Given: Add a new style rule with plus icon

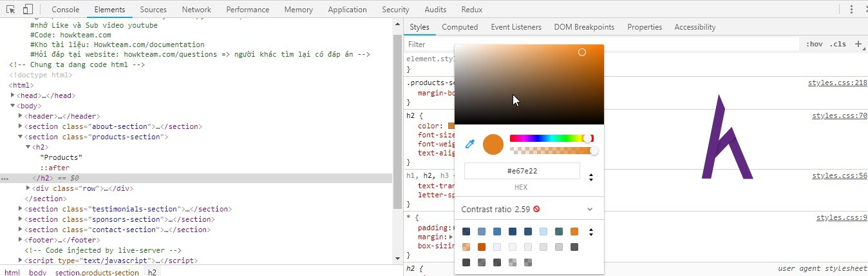Looking at the screenshot, I should coord(858,44).
